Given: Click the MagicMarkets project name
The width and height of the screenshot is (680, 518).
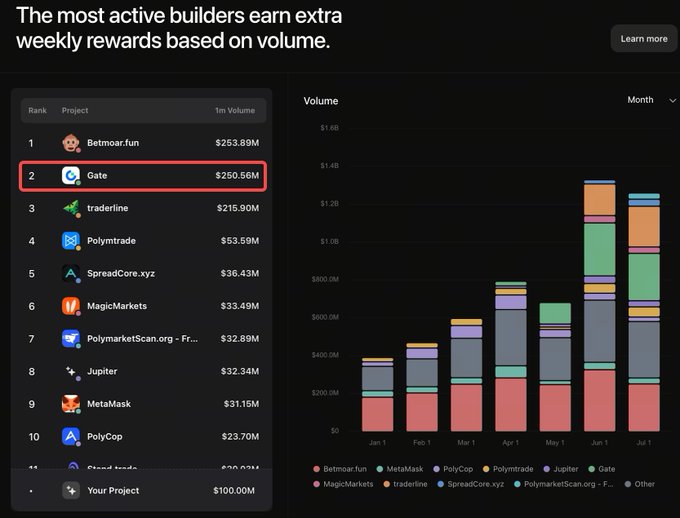Looking at the screenshot, I should tap(117, 306).
